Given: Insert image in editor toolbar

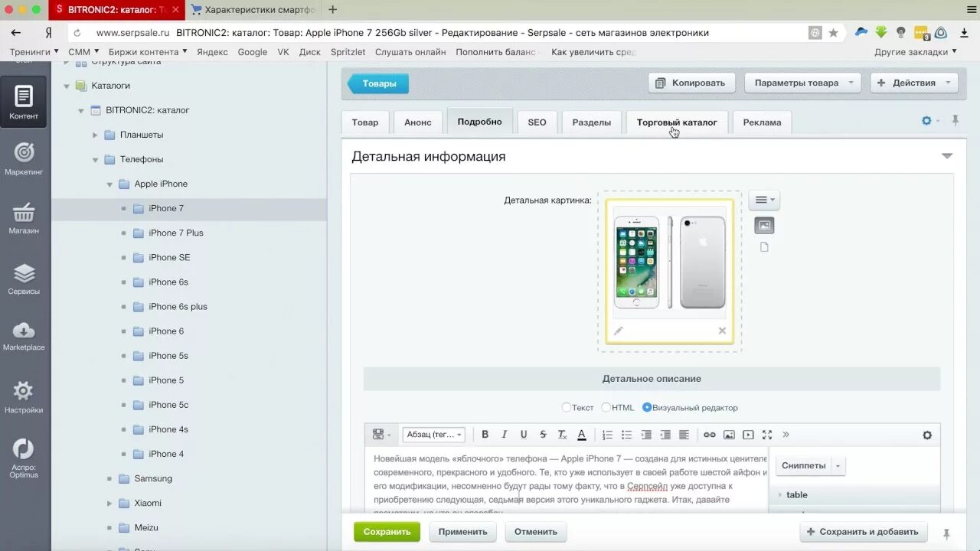Looking at the screenshot, I should (729, 435).
